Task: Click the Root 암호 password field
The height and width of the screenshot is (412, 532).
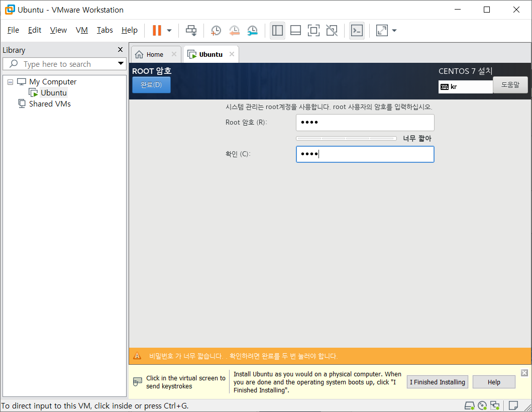Action: [x=365, y=123]
